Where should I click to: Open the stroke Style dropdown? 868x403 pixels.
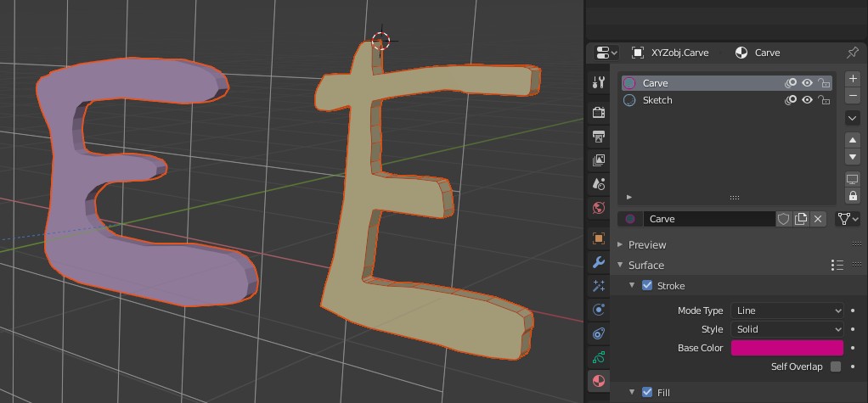click(787, 329)
